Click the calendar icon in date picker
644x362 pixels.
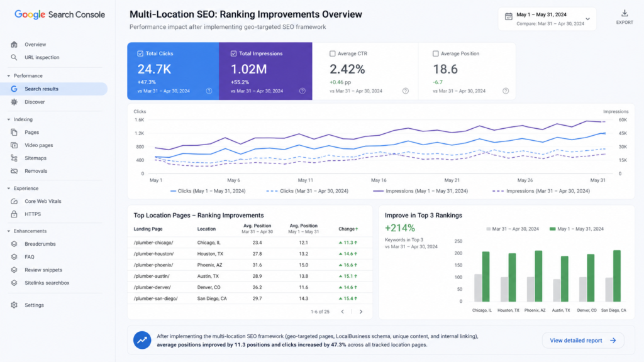tap(508, 16)
